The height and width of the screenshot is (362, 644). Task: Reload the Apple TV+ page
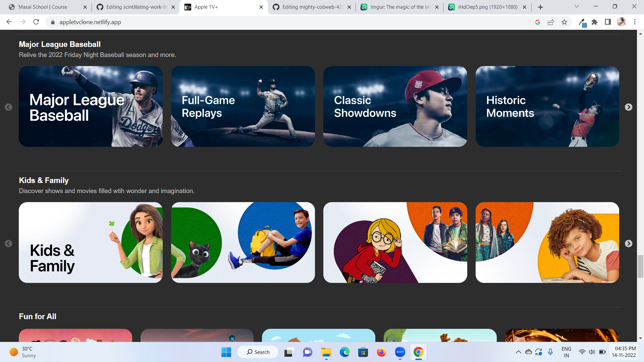click(x=36, y=22)
